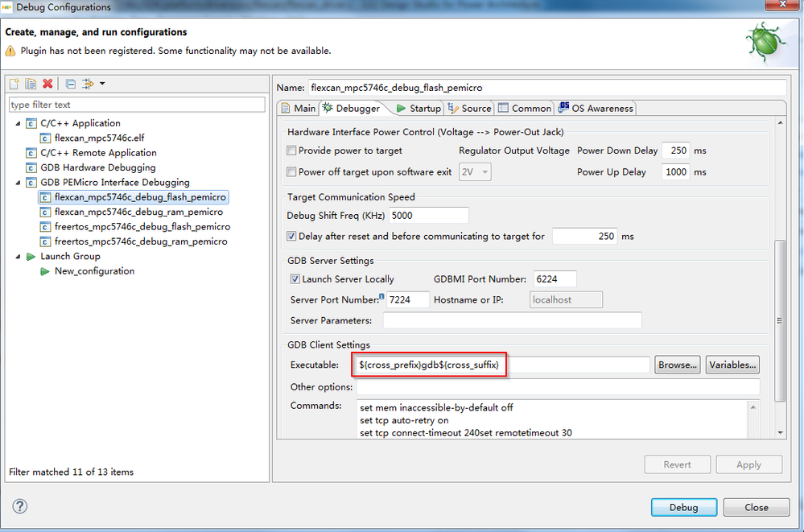Screen dimensions: 804x532
Task: Click the Duplicate configuration icon
Action: point(31,84)
